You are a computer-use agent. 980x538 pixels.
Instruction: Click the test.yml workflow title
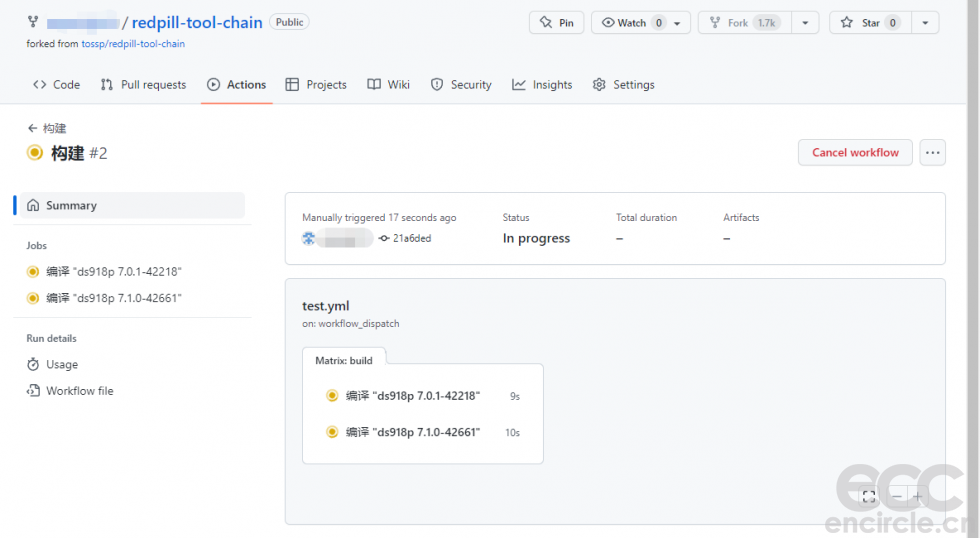point(326,306)
